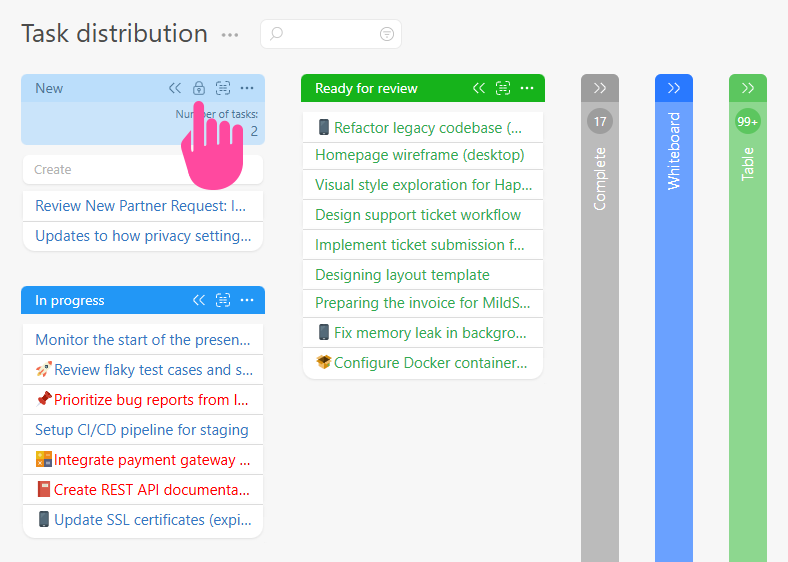The image size is (788, 562).
Task: Open the New column more options menu
Action: point(247,88)
